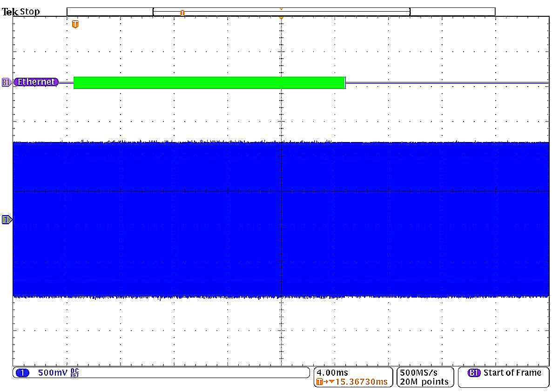Image resolution: width=552 pixels, height=392 pixels.
Task: Click the trigger marker inside the record view bar
Action: [x=182, y=13]
